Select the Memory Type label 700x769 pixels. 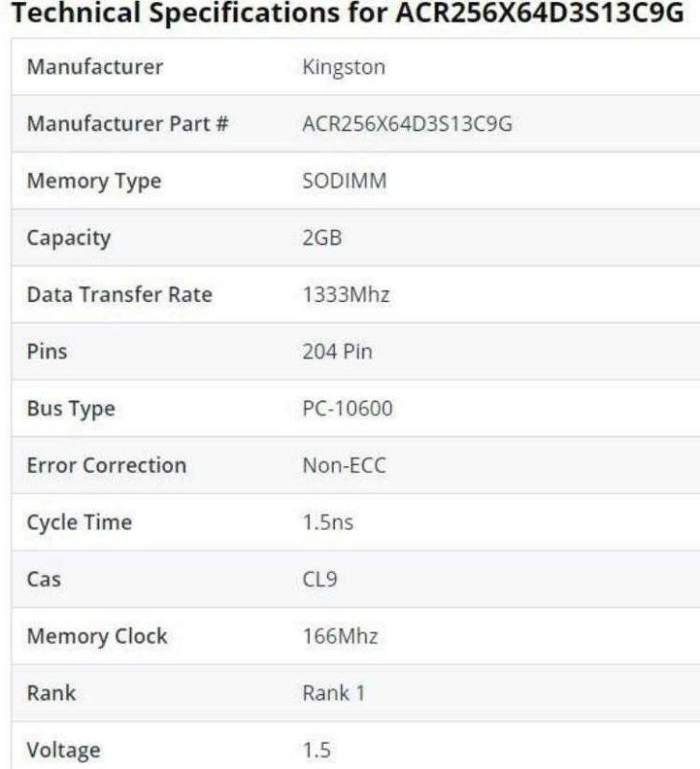(94, 182)
